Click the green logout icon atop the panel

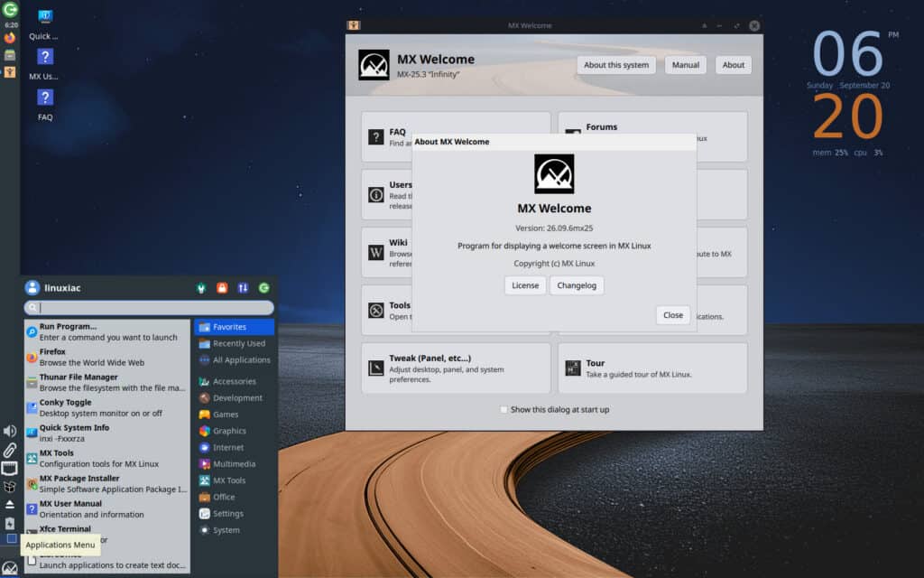pyautogui.click(x=10, y=9)
